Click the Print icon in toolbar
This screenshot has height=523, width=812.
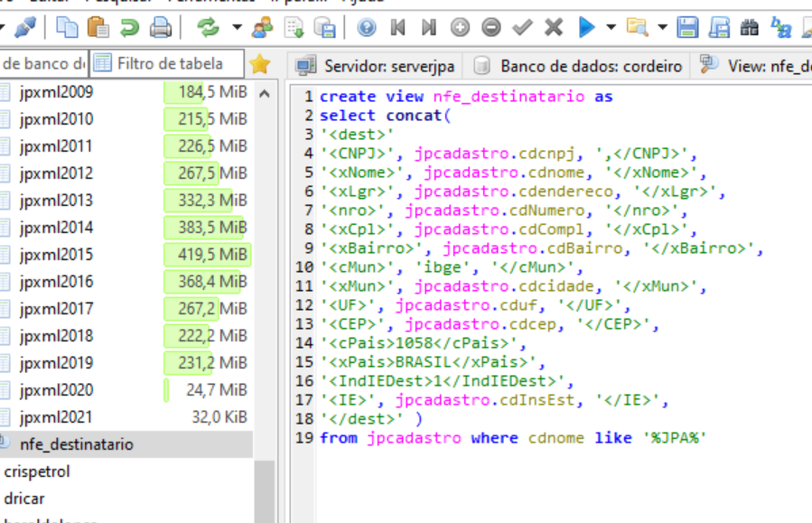(x=160, y=28)
